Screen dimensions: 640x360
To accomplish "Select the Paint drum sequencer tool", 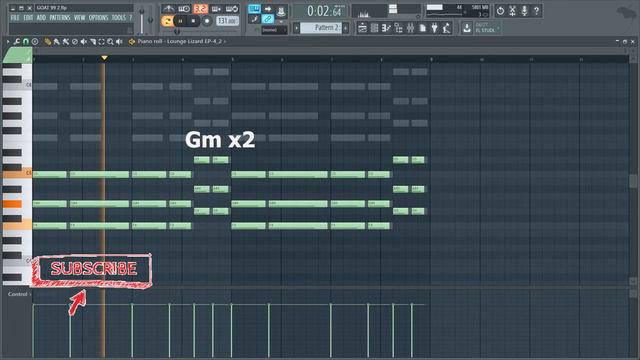I will point(66,42).
